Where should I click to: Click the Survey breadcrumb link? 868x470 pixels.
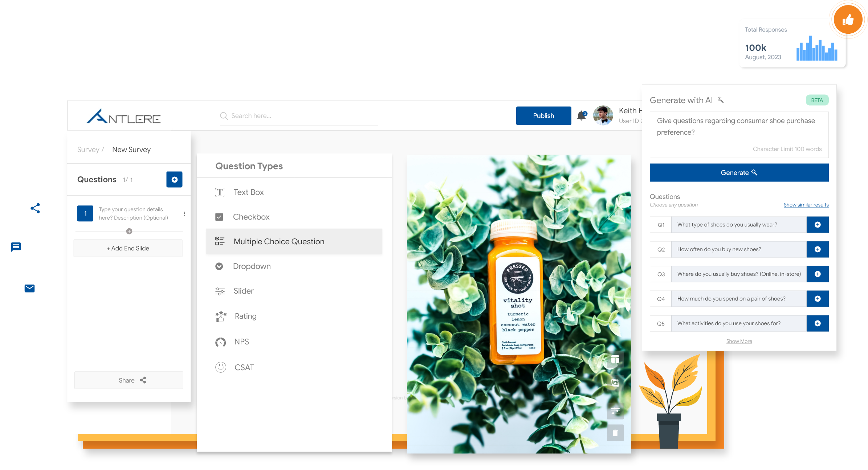[x=88, y=150]
